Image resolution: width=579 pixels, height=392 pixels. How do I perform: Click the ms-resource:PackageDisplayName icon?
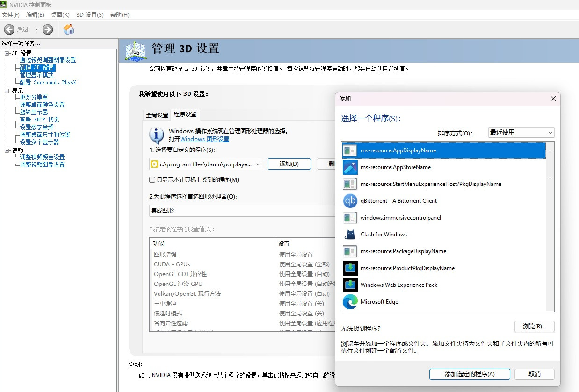(350, 251)
